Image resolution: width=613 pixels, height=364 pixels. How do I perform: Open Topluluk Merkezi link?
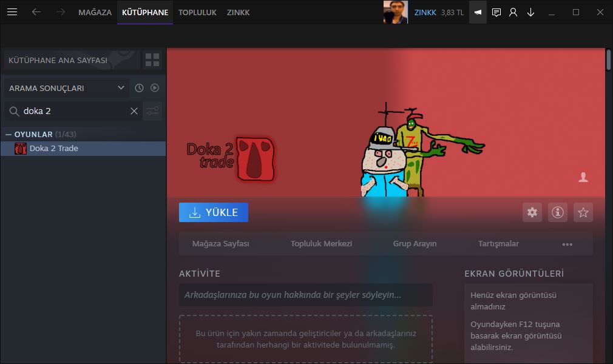tap(321, 244)
